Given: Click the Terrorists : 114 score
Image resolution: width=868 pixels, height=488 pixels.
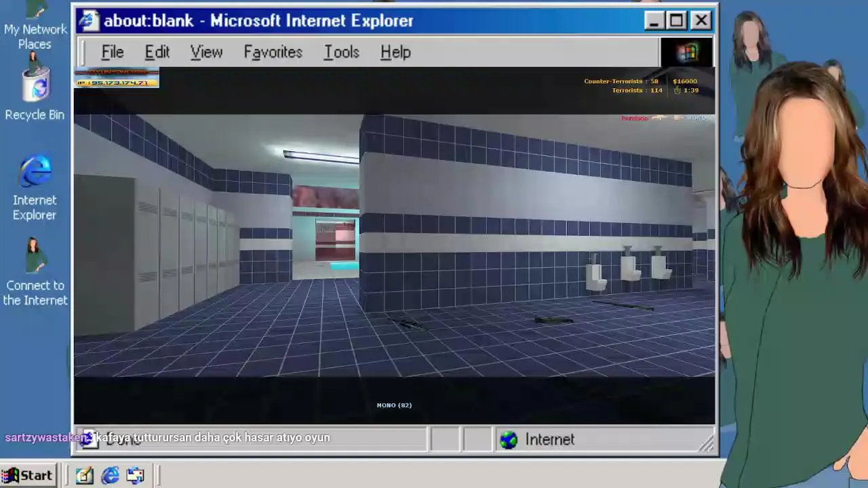Looking at the screenshot, I should pos(637,90).
